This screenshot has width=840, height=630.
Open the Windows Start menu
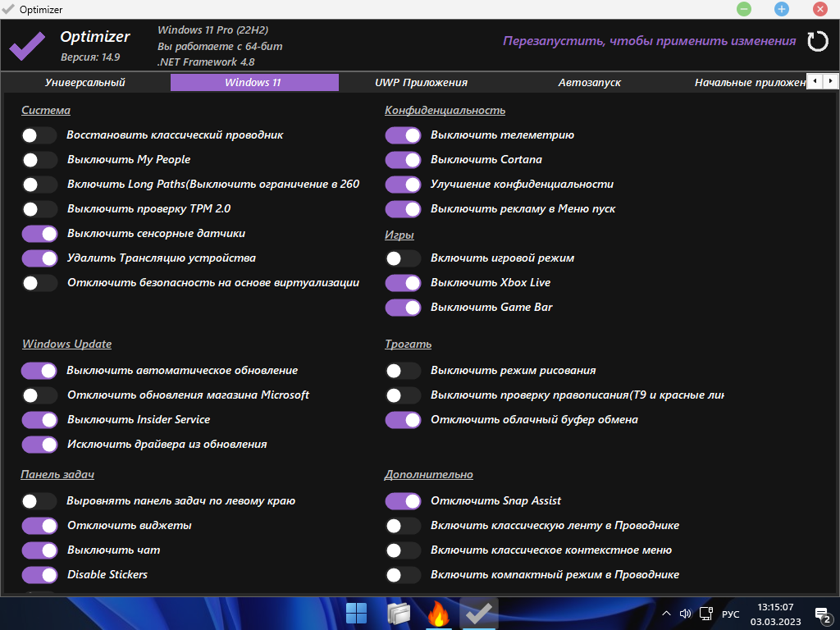(356, 614)
